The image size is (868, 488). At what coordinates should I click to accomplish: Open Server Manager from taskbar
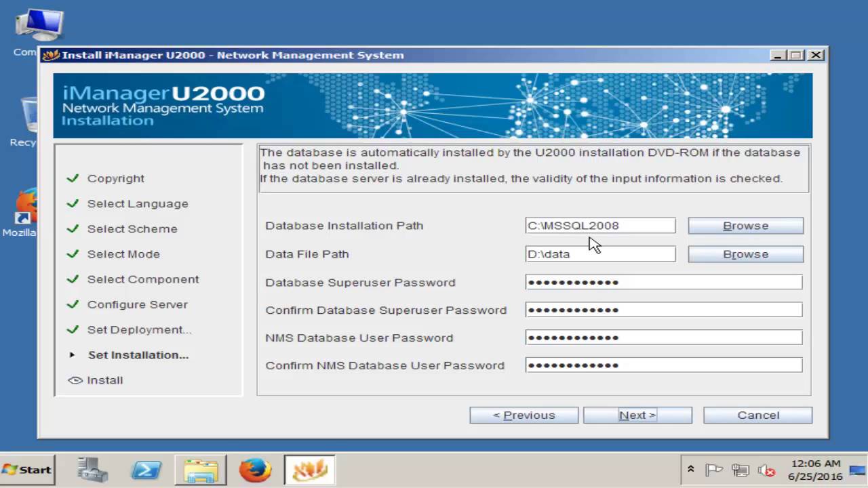click(92, 470)
